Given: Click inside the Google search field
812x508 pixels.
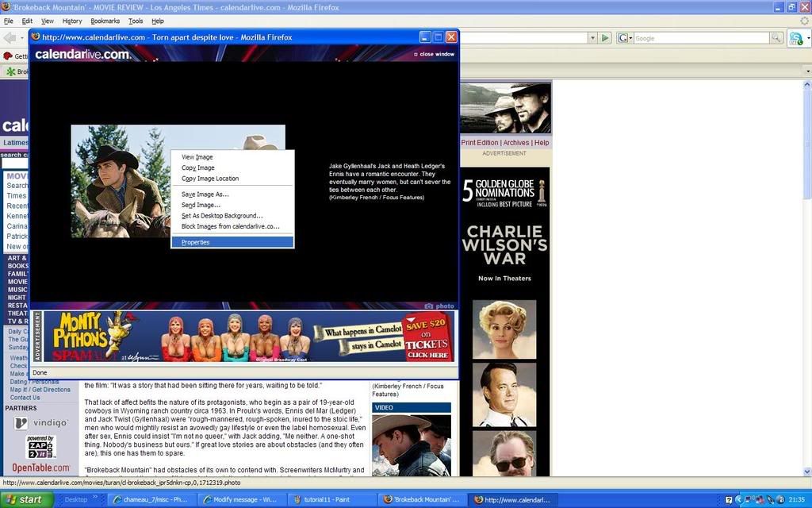Looking at the screenshot, I should point(700,38).
